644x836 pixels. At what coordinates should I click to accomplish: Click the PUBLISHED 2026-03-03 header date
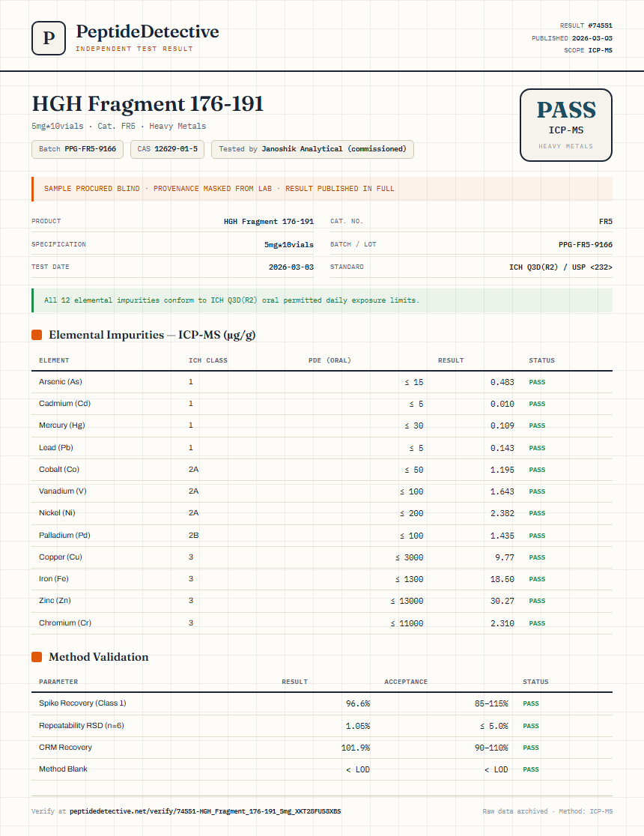coord(572,38)
